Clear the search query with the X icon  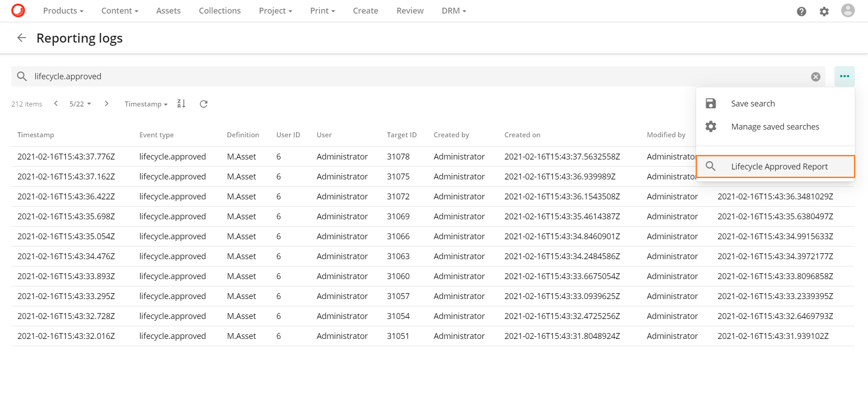815,77
